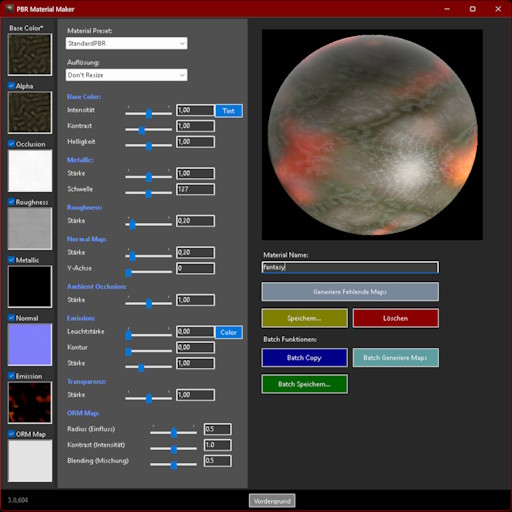Viewport: 512px width, 512px height.
Task: Click the ORM Map thumbnail
Action: point(30,460)
